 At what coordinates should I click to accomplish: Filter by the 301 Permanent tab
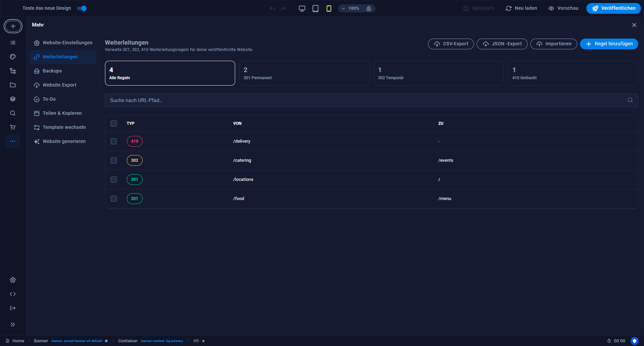(x=304, y=73)
